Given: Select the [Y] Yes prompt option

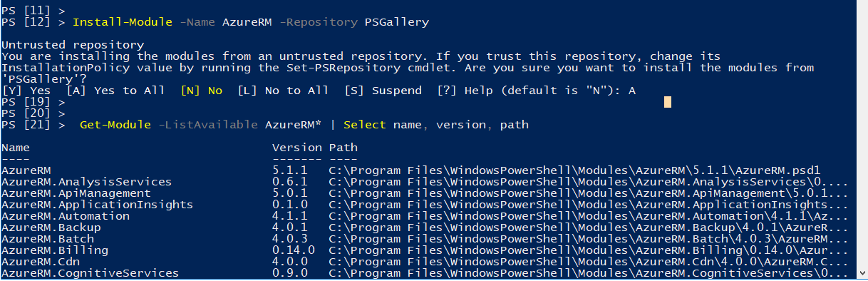Looking at the screenshot, I should (26, 91).
